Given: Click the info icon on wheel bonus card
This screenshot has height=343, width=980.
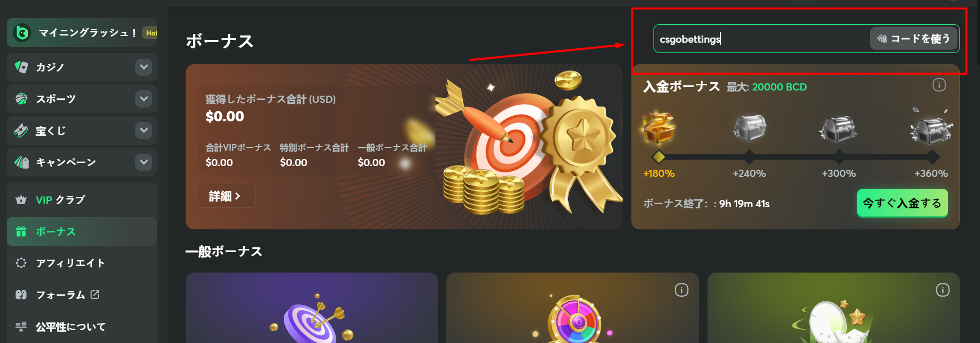Looking at the screenshot, I should click(x=681, y=290).
